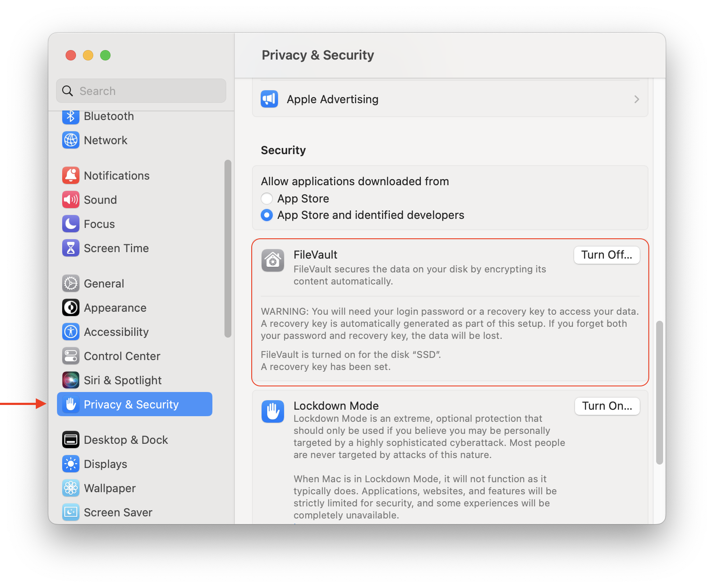Click "Allow applications downloaded from" text
Image resolution: width=714 pixels, height=588 pixels.
point(355,181)
